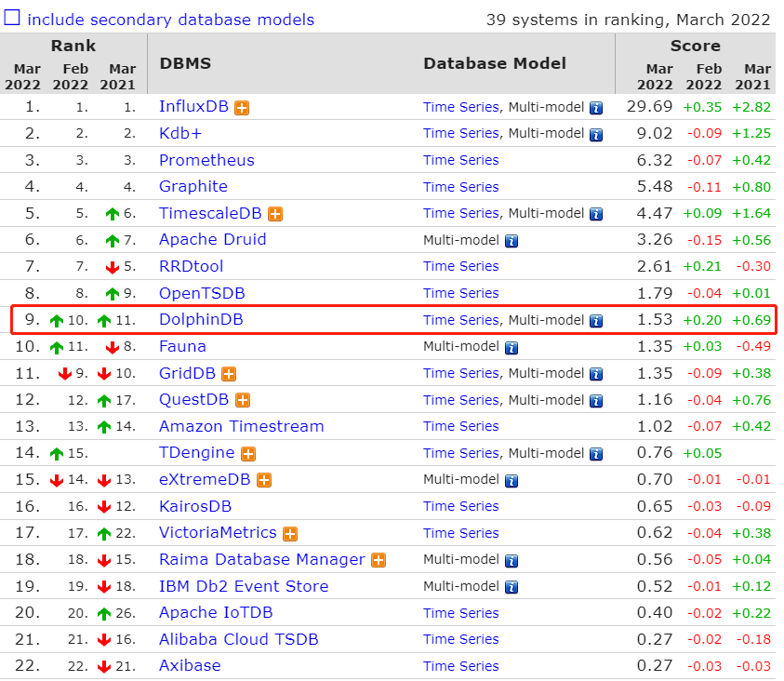The height and width of the screenshot is (681, 784).
Task: Open the Amazon Timestream link
Action: tap(242, 426)
